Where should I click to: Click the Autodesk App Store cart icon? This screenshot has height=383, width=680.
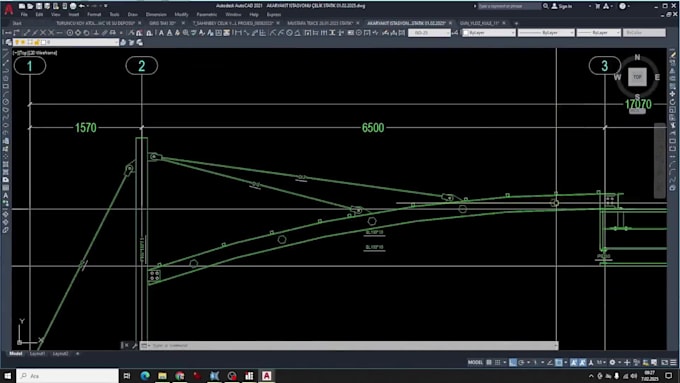(x=598, y=6)
